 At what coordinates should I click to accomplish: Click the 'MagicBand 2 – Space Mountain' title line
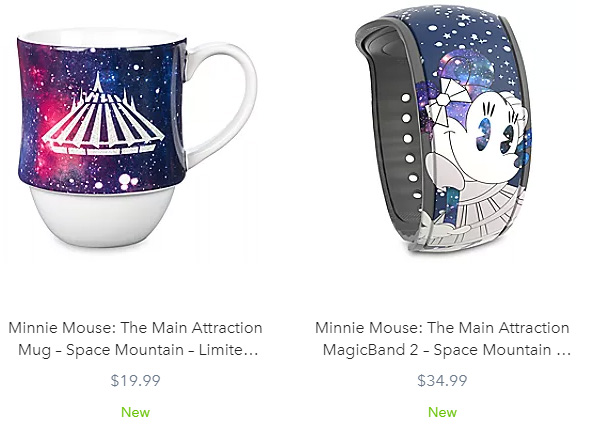pyautogui.click(x=436, y=350)
